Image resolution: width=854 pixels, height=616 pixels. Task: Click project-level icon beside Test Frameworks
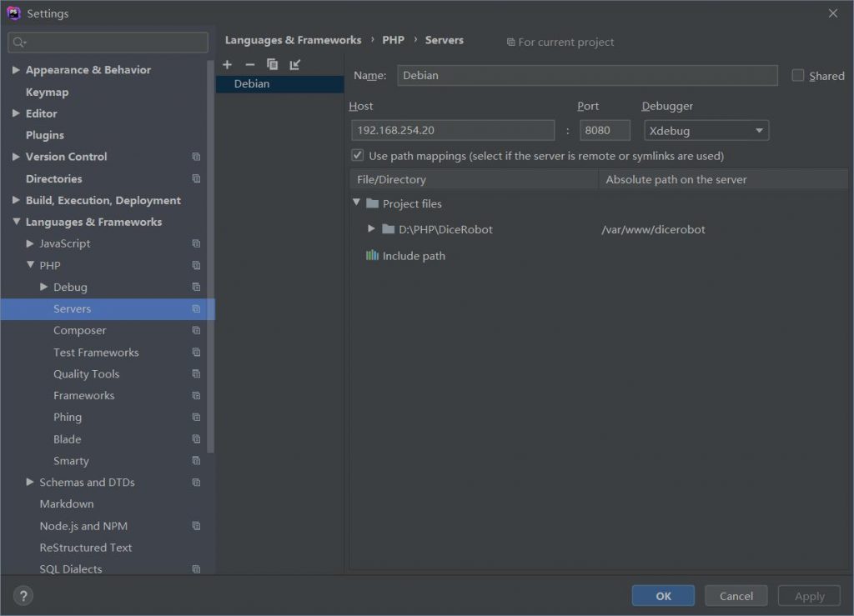point(197,352)
